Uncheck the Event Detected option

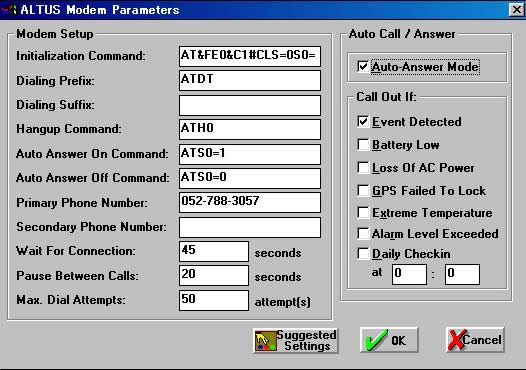(363, 121)
